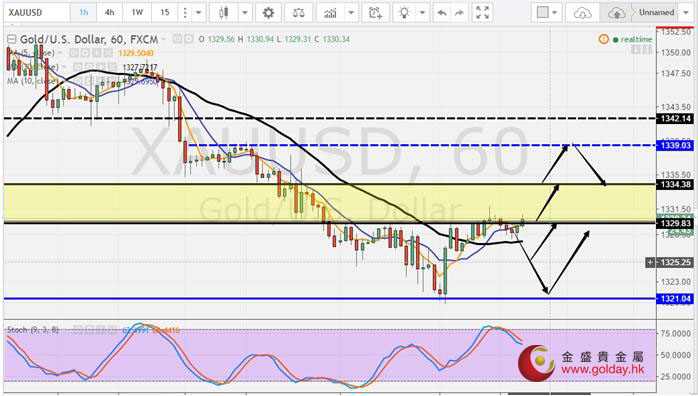Select the 15 minute timeframe
Screen dimensions: 698x396
tap(165, 12)
